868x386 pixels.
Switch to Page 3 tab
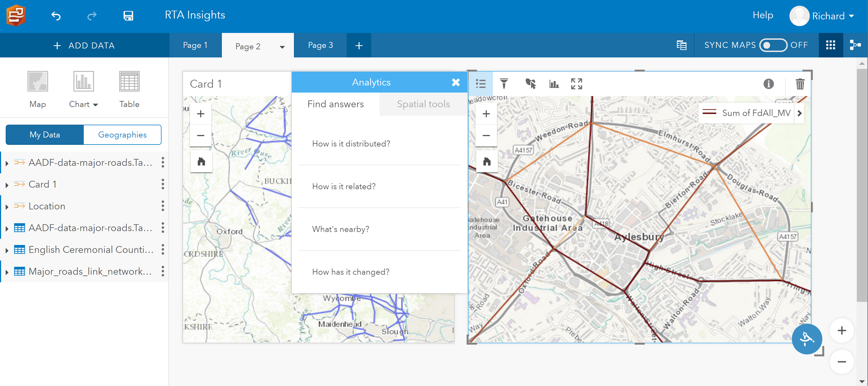pos(320,45)
